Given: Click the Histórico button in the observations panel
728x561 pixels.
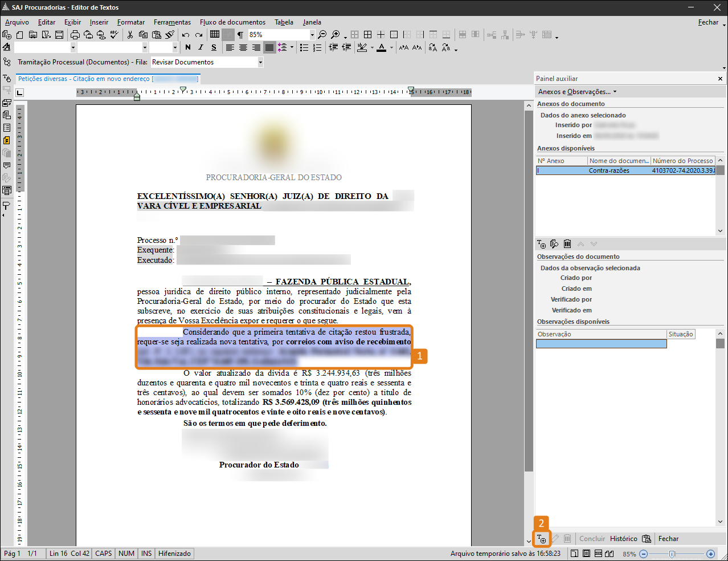Looking at the screenshot, I should [x=623, y=539].
